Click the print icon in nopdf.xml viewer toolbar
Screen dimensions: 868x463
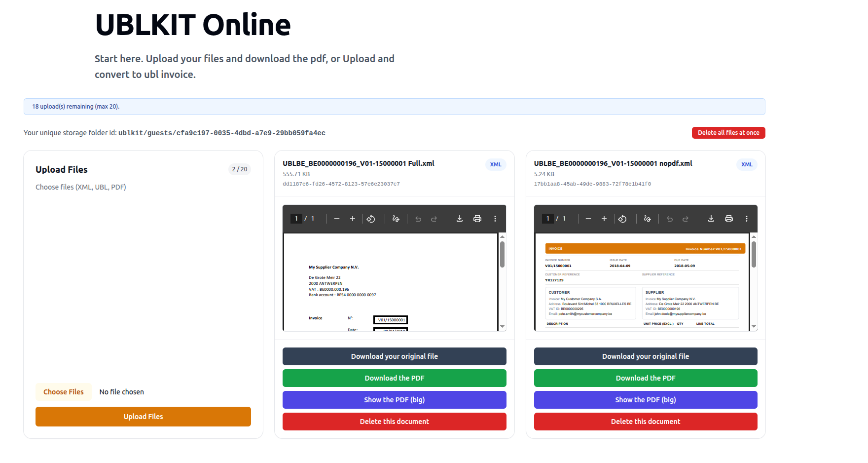pos(729,218)
